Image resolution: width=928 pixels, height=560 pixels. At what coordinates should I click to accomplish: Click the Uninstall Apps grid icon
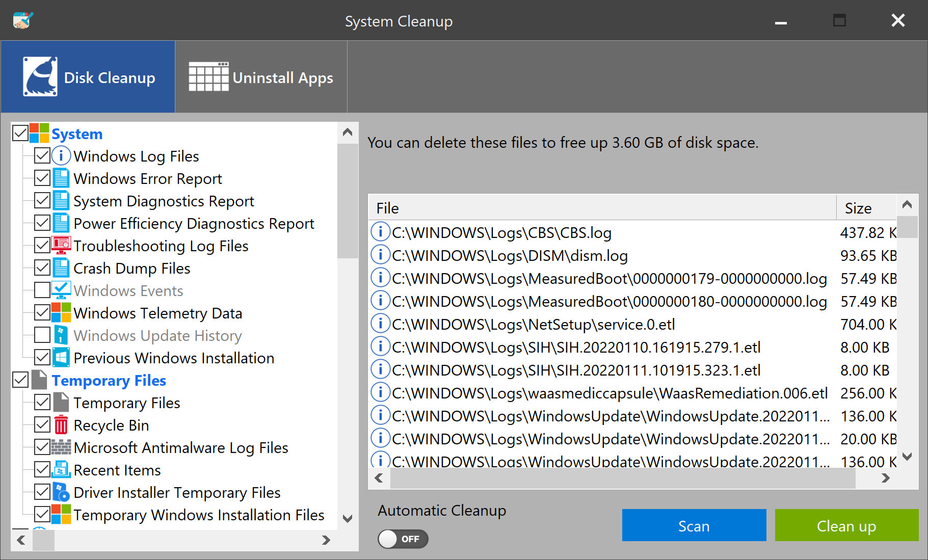click(x=208, y=76)
